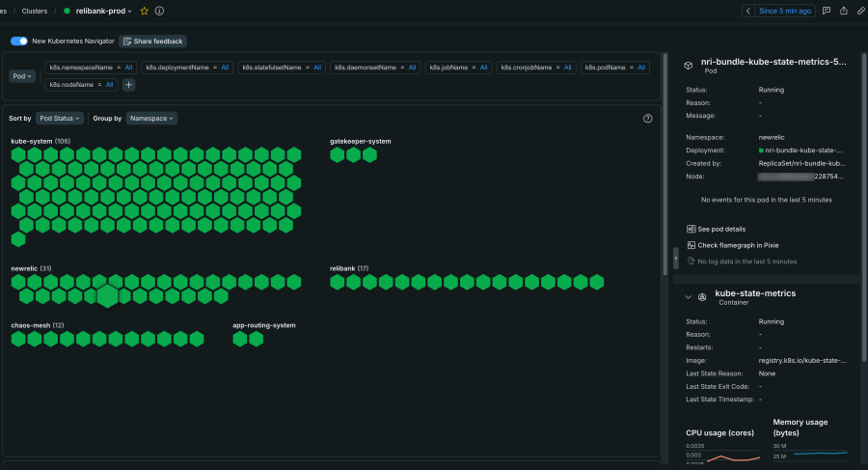868x470 pixels.
Task: Go to Clusters breadcrumb
Action: [x=35, y=11]
